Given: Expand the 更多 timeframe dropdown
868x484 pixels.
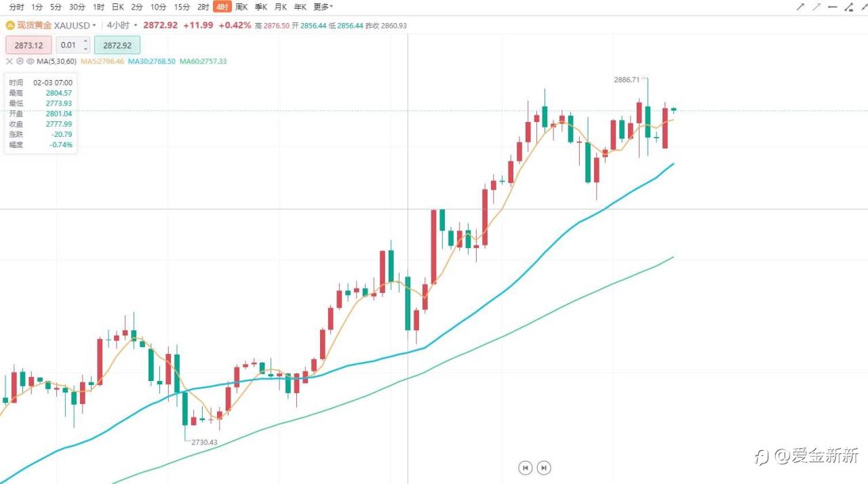Looking at the screenshot, I should tap(323, 7).
